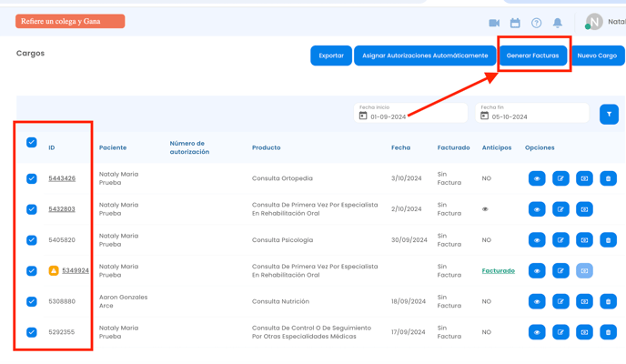Screen dimensions: 626x364
Task: Click the Generar Facturas button
Action: click(x=532, y=56)
